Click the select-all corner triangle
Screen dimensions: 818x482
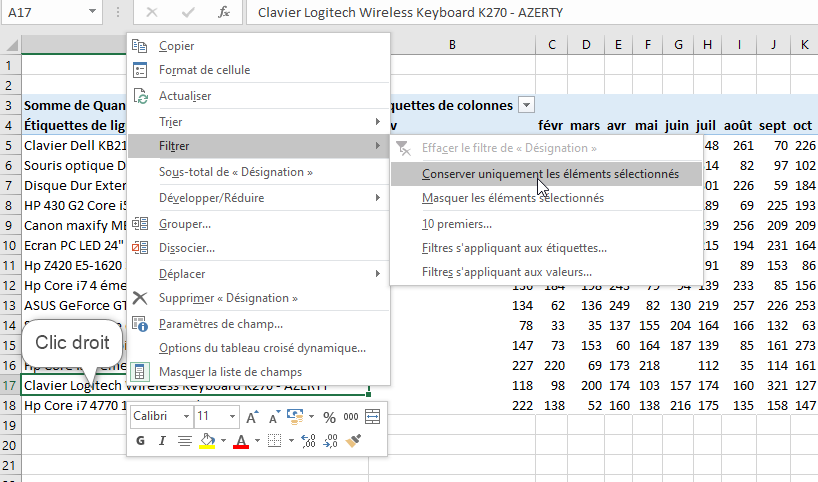point(11,45)
